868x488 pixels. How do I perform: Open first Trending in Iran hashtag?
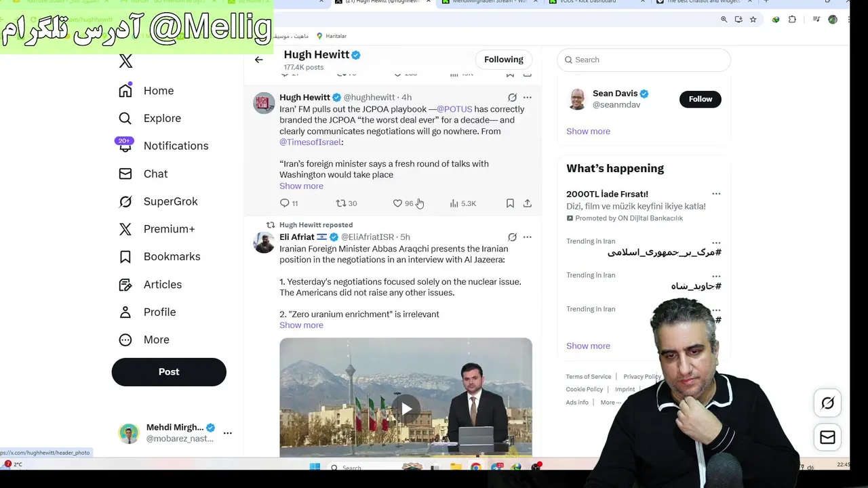pos(665,252)
